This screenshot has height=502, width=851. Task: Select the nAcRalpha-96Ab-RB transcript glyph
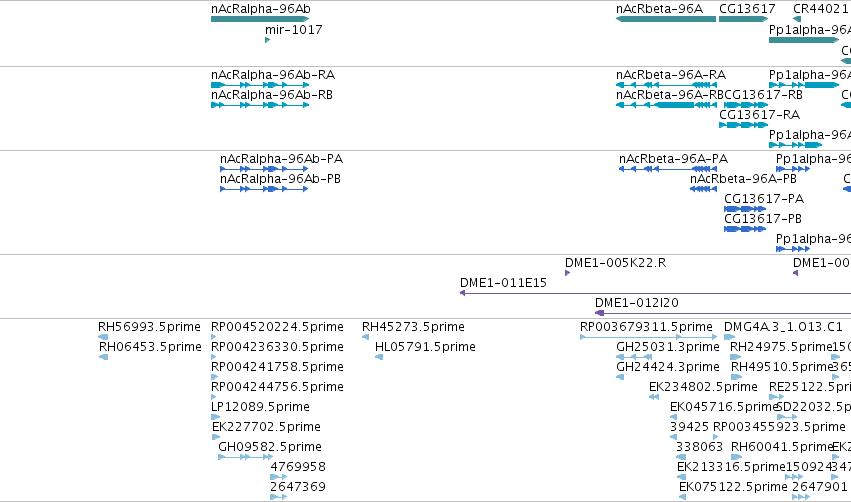(260, 105)
